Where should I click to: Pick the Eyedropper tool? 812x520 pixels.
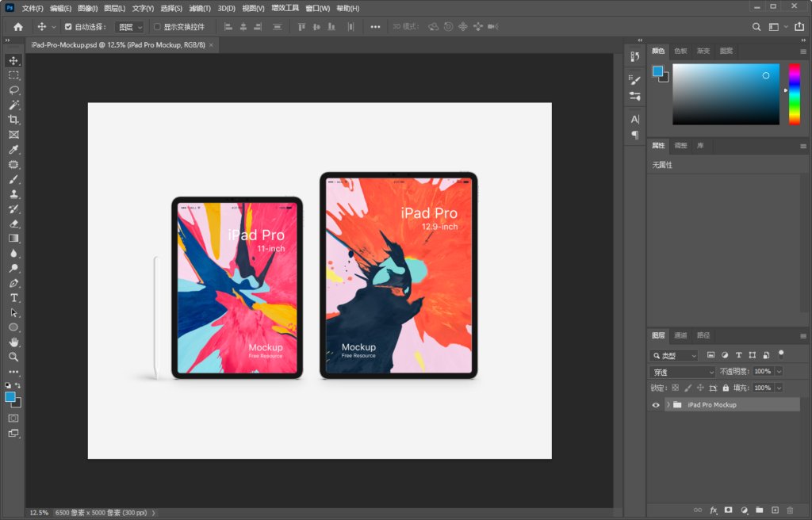[13, 150]
